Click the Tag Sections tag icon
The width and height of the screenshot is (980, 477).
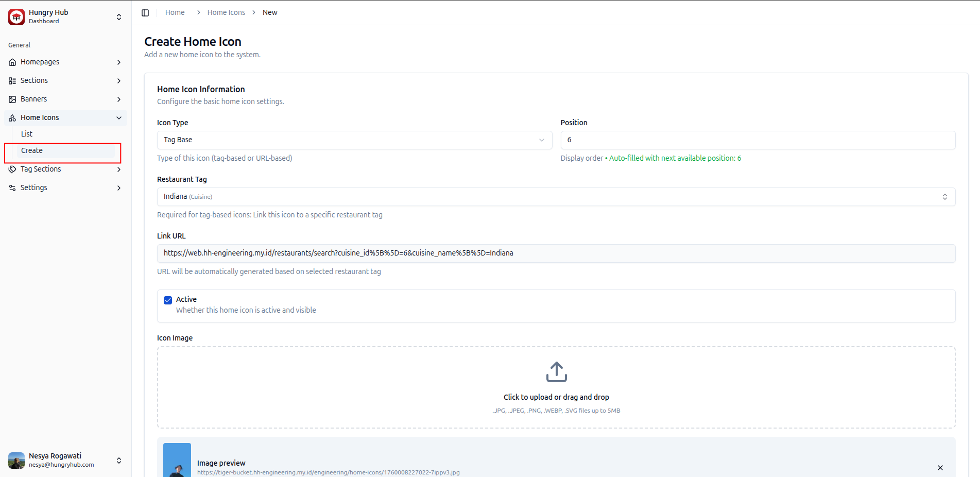click(12, 169)
